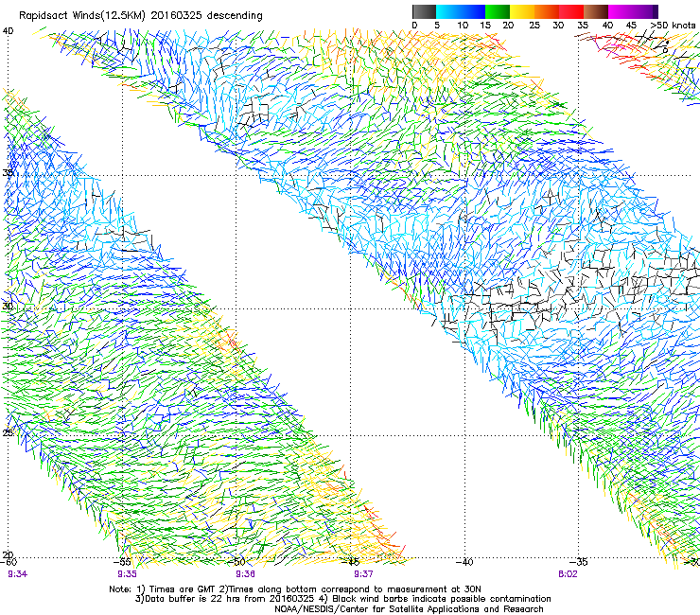Image resolution: width=700 pixels, height=615 pixels.
Task: Click the cyan-blue 5–15 knots legend swatch
Action: tap(461, 11)
